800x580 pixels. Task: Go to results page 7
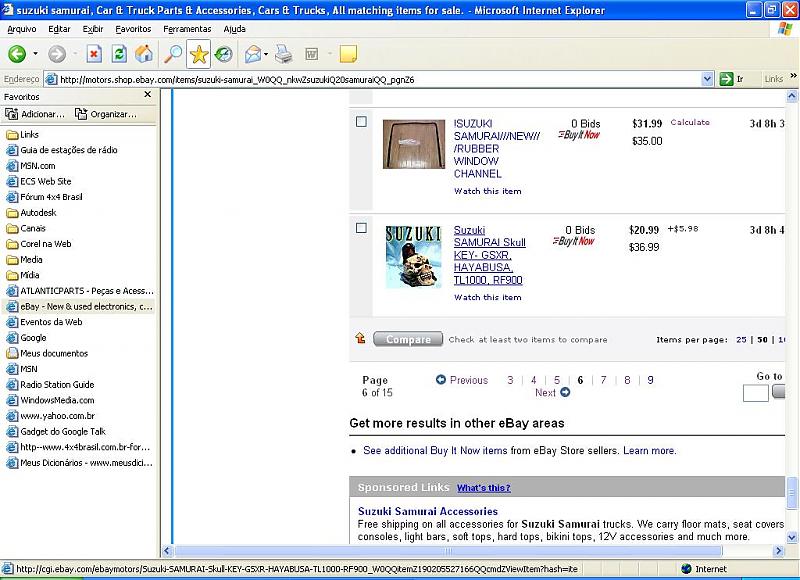pos(604,380)
